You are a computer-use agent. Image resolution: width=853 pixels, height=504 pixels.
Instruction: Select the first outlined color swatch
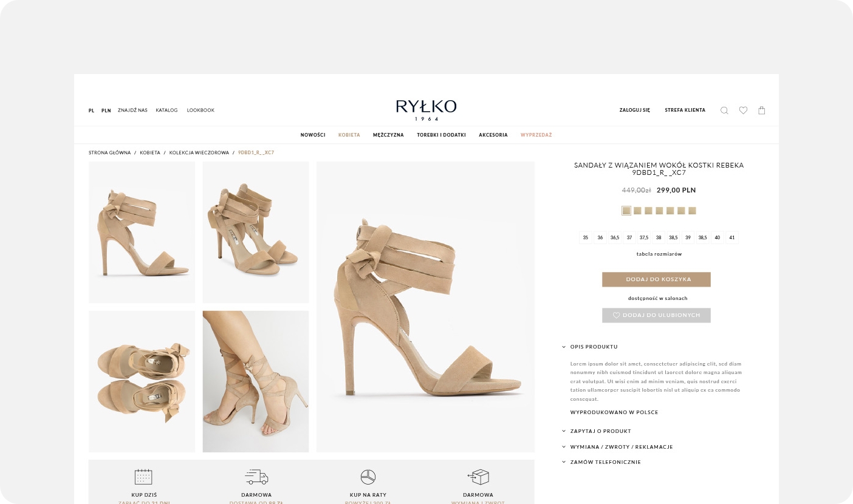626,211
